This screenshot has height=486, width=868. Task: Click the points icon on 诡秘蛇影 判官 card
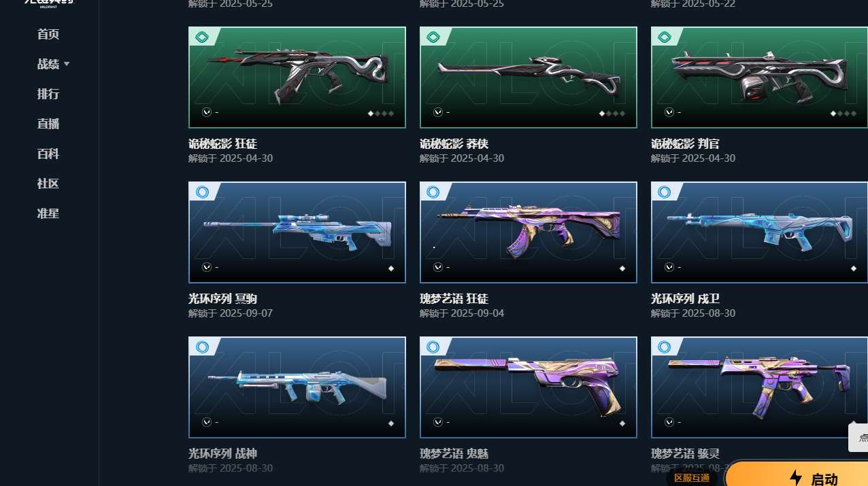click(x=669, y=111)
